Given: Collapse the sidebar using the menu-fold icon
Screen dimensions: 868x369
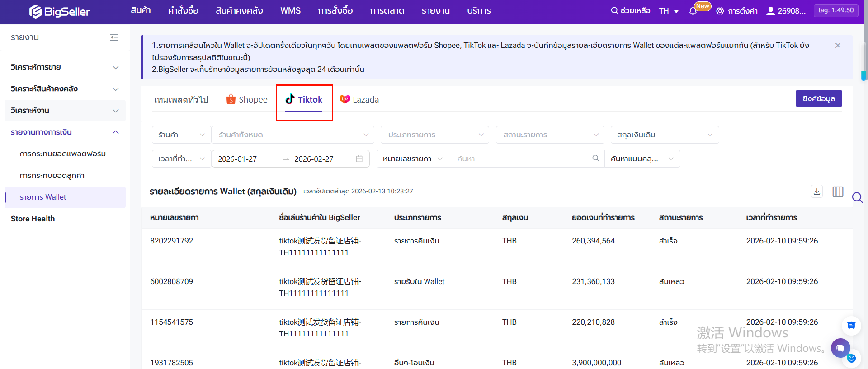Looking at the screenshot, I should tap(114, 37).
